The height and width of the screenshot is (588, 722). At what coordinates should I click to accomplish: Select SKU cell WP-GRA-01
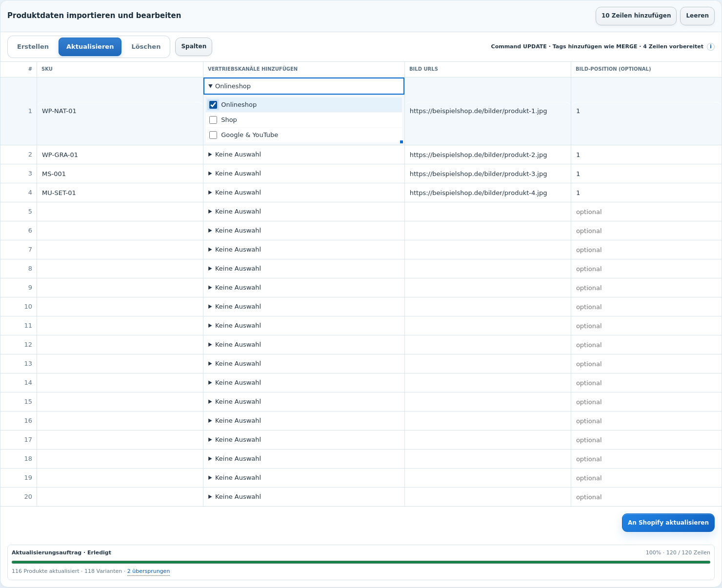[x=120, y=155]
